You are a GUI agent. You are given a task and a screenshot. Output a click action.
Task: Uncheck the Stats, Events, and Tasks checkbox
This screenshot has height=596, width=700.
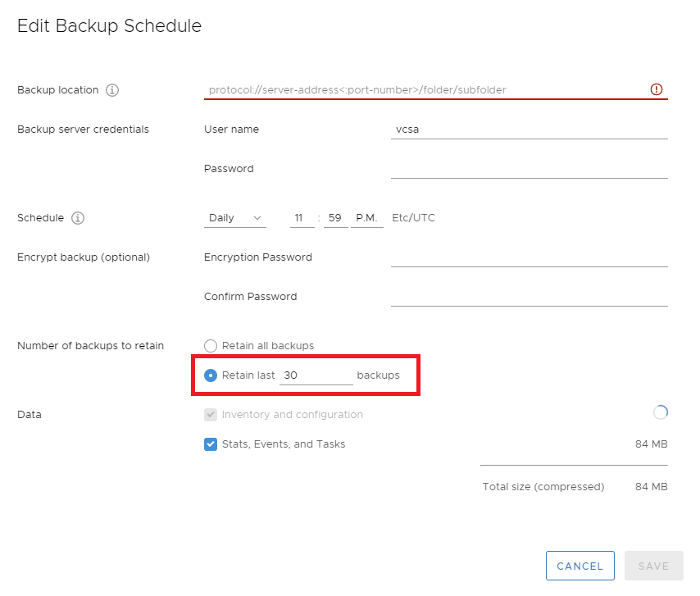click(211, 444)
